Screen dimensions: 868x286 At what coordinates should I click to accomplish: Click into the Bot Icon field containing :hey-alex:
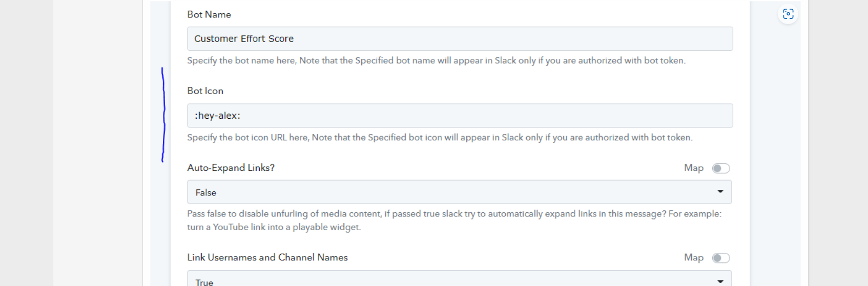460,116
